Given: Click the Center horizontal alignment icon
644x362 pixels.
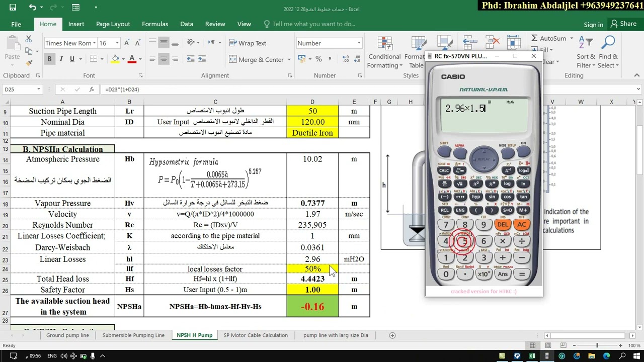Looking at the screenshot, I should (164, 59).
